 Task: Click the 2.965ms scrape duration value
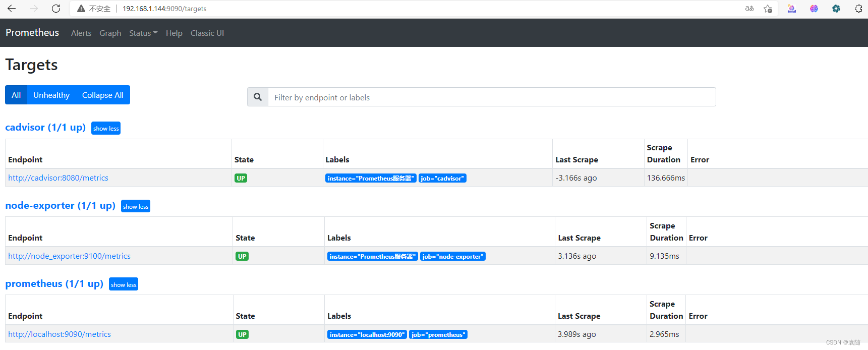tap(664, 334)
